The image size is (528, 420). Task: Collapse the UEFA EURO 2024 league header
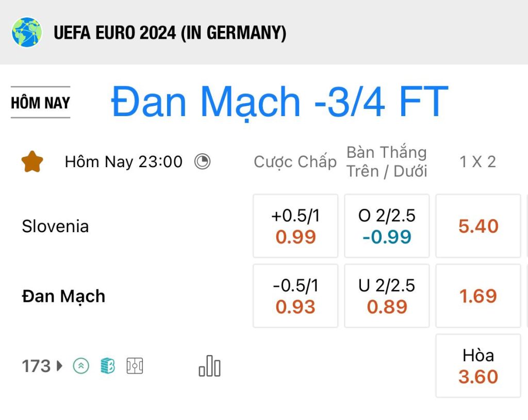[x=264, y=33]
